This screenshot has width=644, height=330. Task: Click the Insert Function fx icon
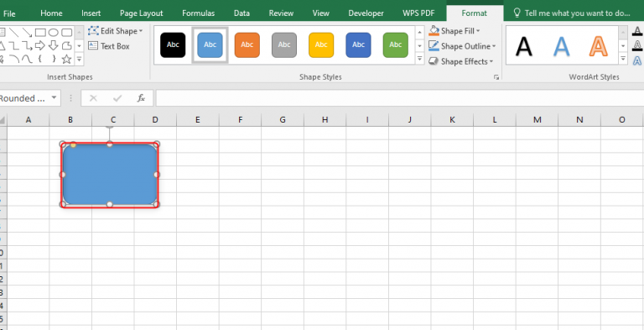point(141,98)
